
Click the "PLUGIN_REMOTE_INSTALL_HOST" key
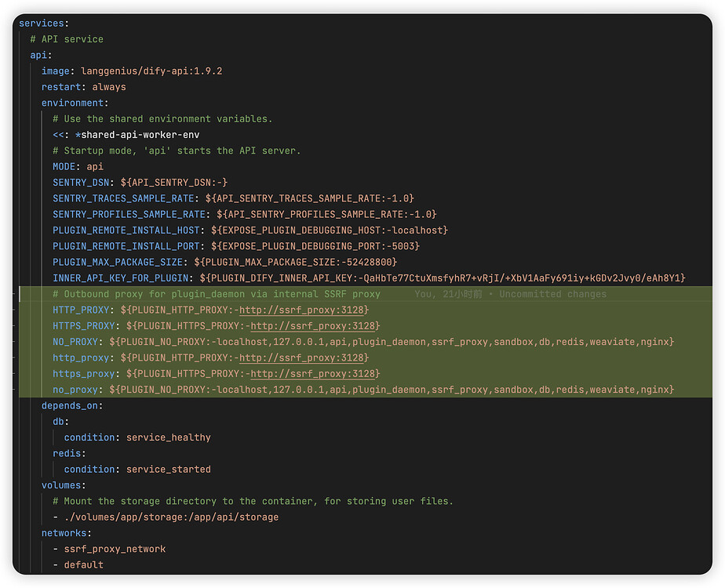click(126, 230)
